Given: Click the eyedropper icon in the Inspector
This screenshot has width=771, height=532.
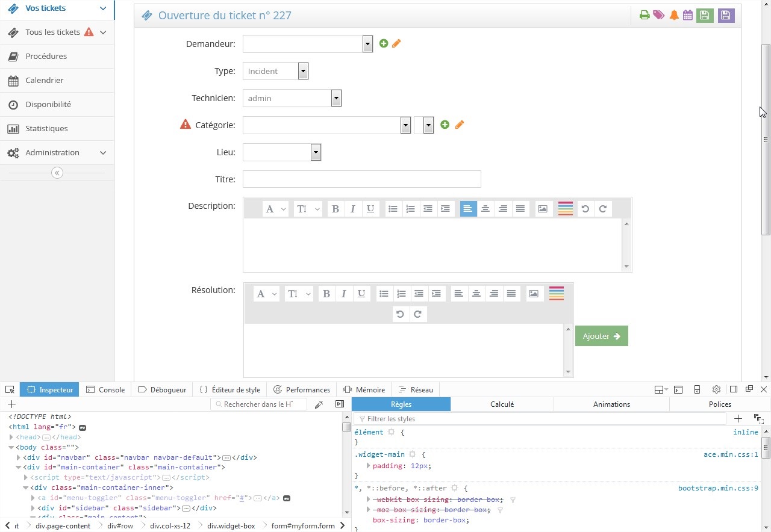Looking at the screenshot, I should point(319,404).
